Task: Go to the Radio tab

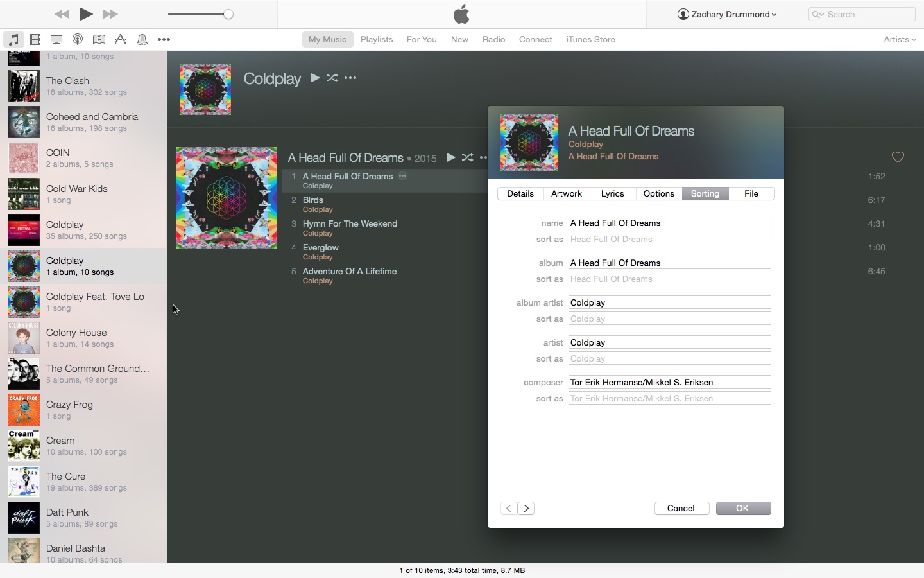Action: [x=493, y=39]
